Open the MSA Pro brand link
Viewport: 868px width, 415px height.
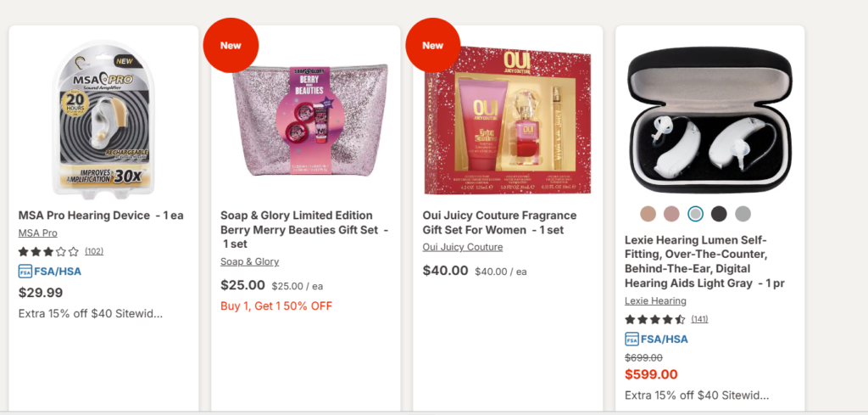pos(37,233)
